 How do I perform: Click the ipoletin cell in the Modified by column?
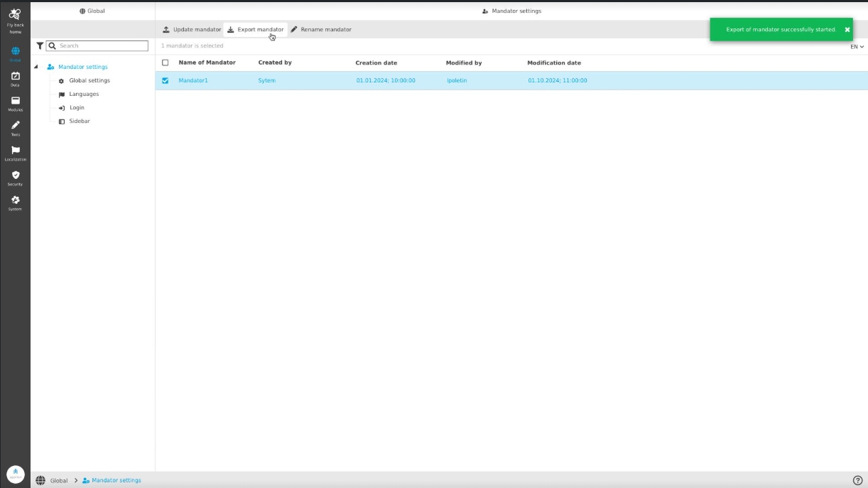(457, 80)
